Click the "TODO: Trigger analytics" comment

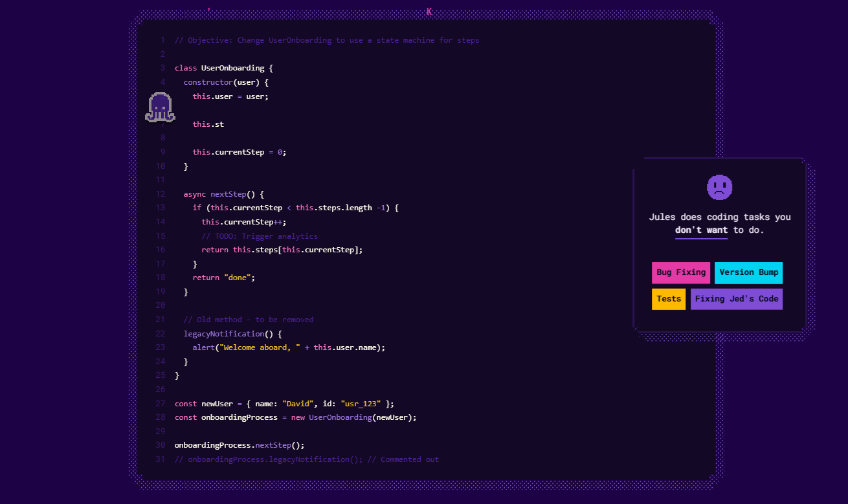260,236
